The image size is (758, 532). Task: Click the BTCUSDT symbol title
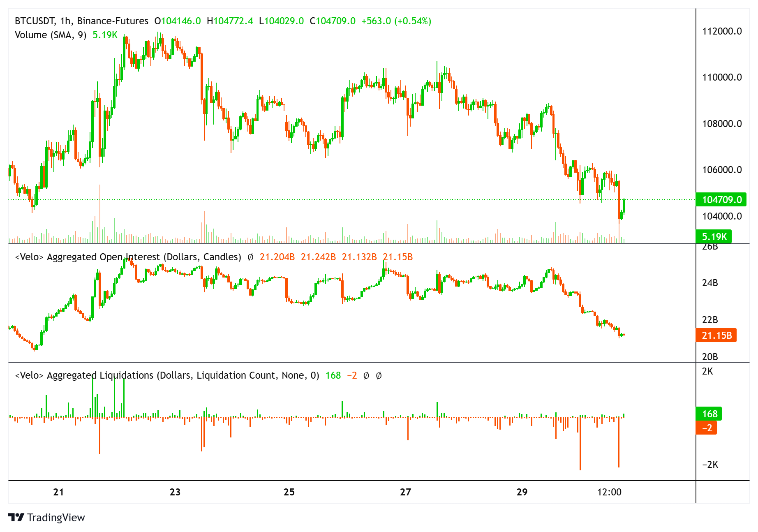[35, 21]
